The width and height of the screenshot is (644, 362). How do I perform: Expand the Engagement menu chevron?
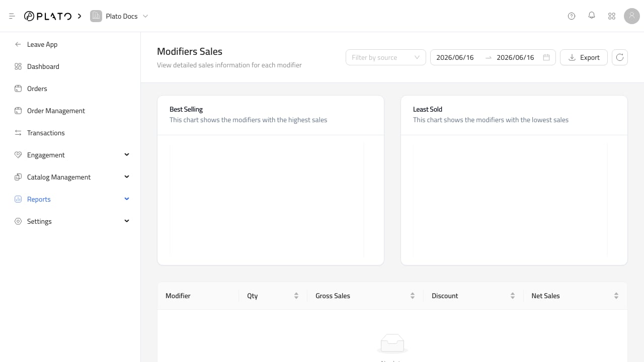coord(127,154)
